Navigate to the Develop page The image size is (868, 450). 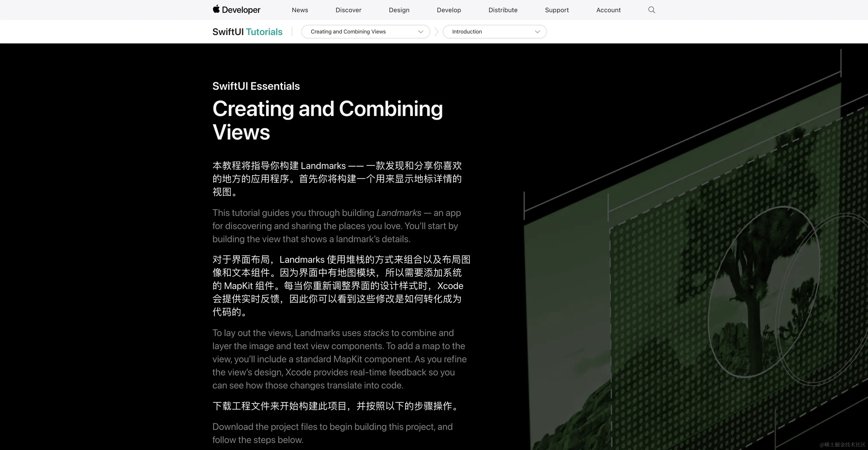[x=449, y=10]
